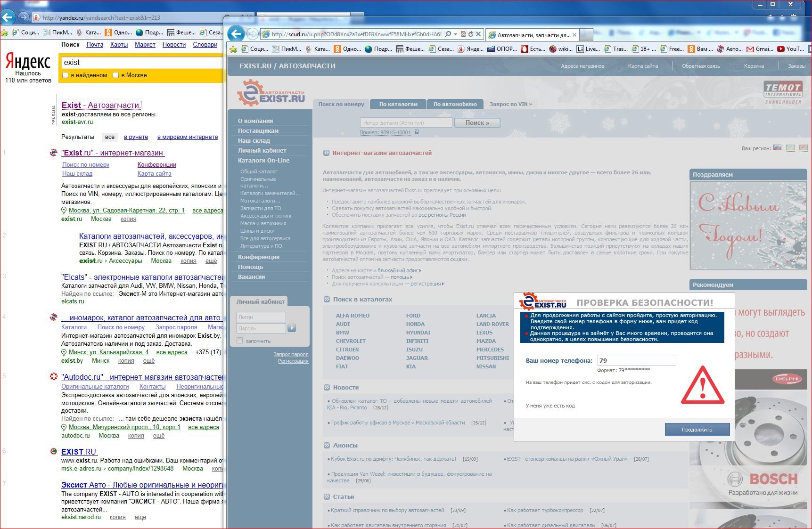Select the third region flag next to Ваш регион
The image size is (812, 529).
click(x=804, y=148)
